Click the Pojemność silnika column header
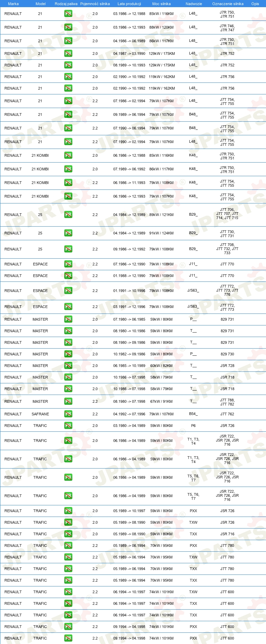This screenshot has width=266, height=644. click(95, 4)
